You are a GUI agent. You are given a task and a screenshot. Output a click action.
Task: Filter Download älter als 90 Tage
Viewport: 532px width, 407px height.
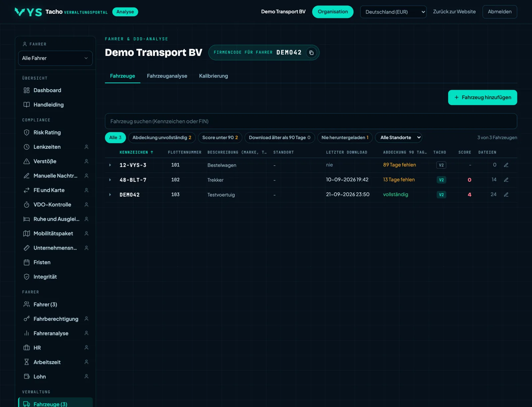pyautogui.click(x=280, y=137)
